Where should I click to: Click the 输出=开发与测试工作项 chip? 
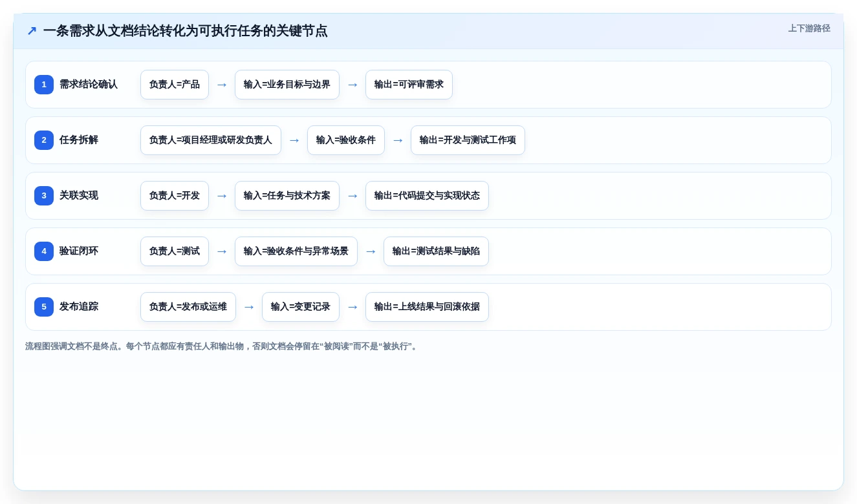click(468, 140)
